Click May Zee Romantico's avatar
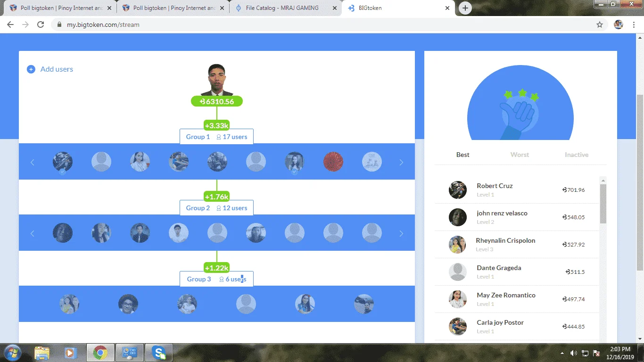This screenshot has width=644, height=362. (x=458, y=299)
